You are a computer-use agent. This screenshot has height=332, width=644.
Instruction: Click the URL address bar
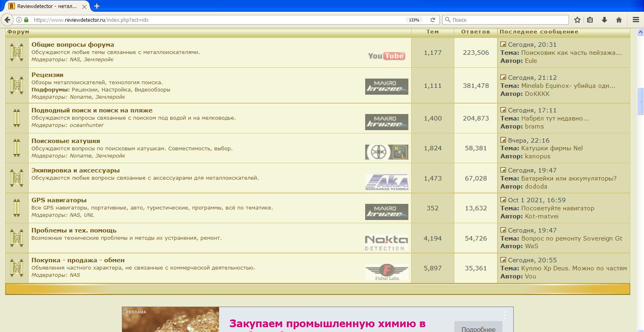click(218, 20)
